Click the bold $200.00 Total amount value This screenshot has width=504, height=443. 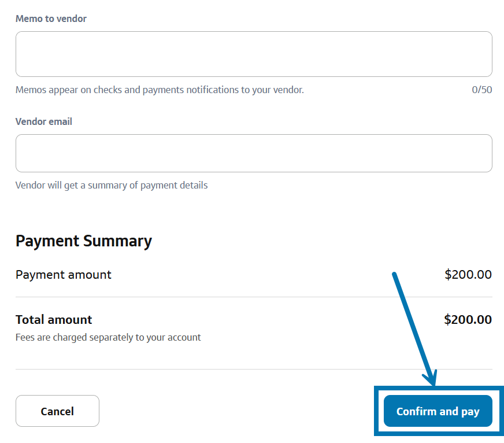tap(468, 320)
